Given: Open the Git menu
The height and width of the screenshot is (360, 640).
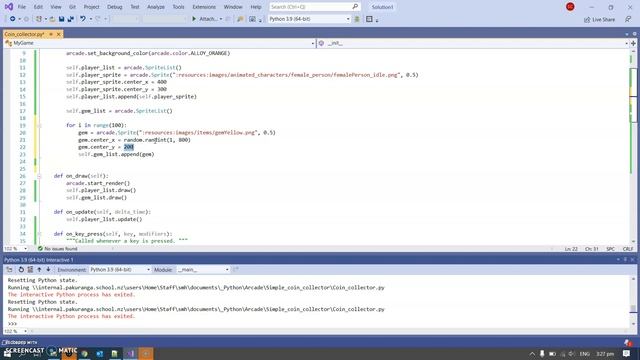Looking at the screenshot, I should [72, 7].
